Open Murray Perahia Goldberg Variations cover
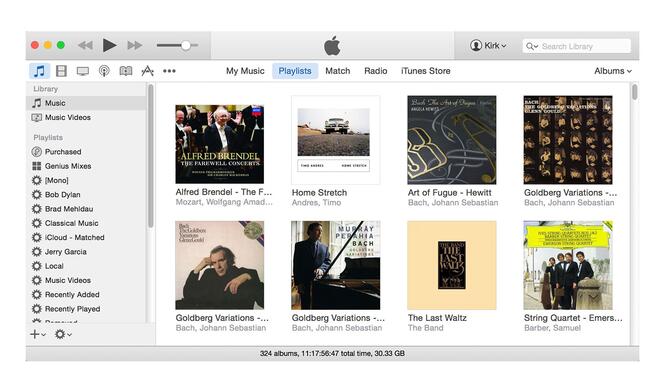 335,265
